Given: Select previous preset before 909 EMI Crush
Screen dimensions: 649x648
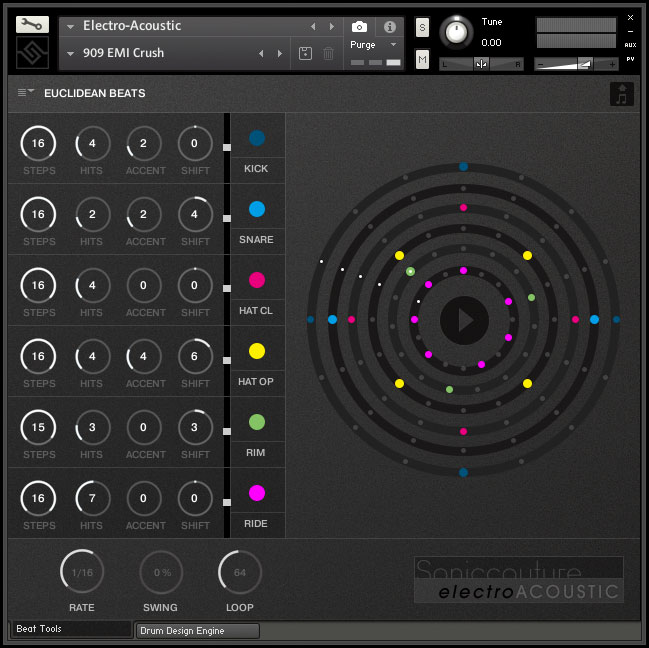Looking at the screenshot, I should coord(261,53).
